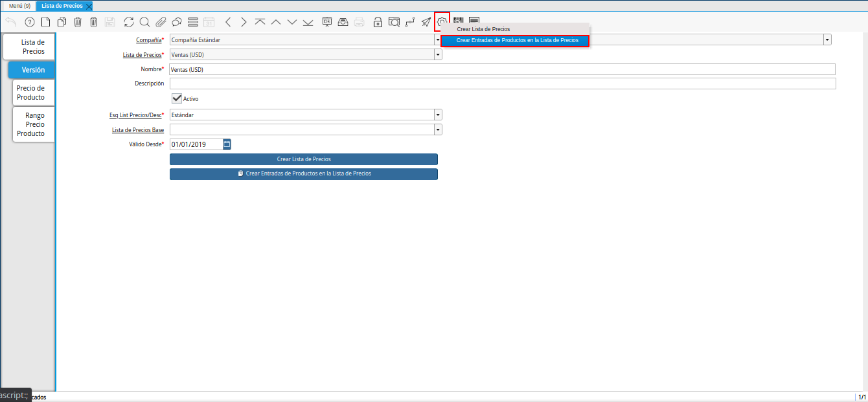The image size is (868, 402).
Task: Open the Help question-mark icon
Action: pyautogui.click(x=29, y=22)
